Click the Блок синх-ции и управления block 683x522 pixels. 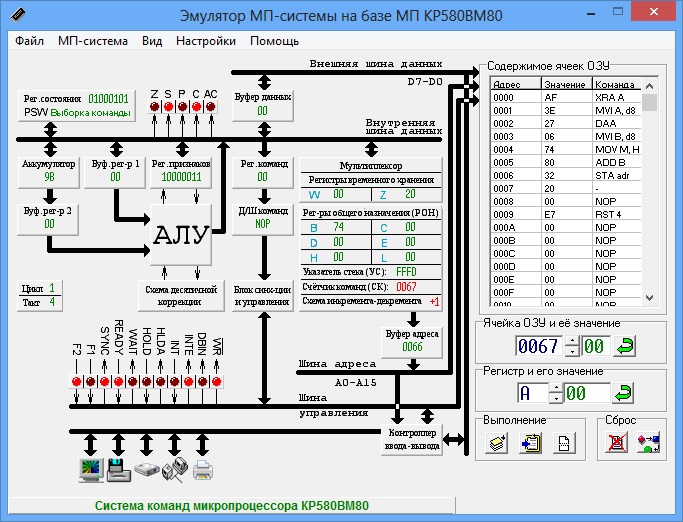point(263,296)
